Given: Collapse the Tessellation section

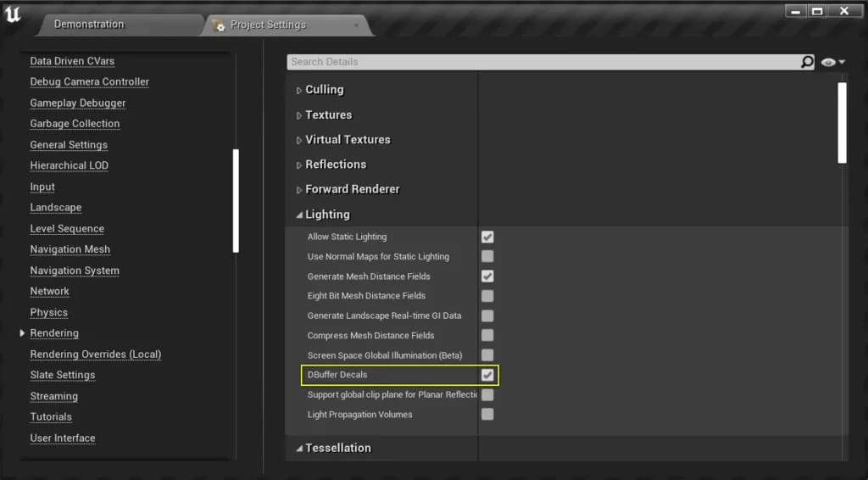Looking at the screenshot, I should pyautogui.click(x=298, y=448).
